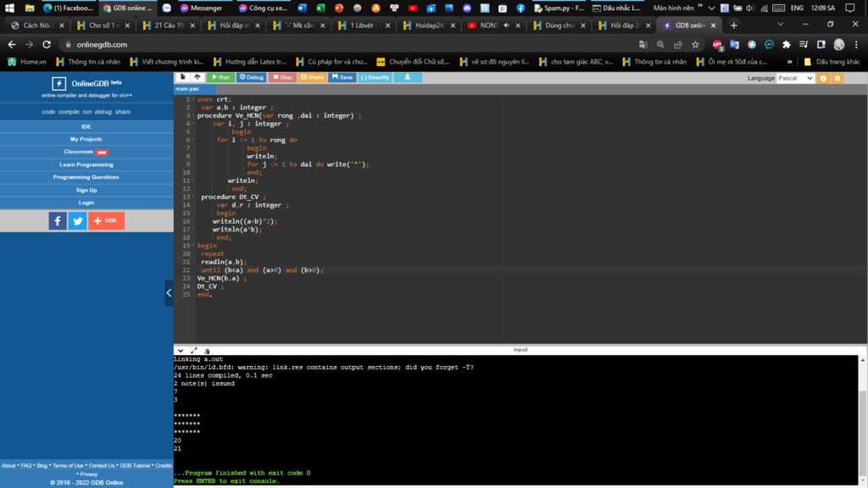Image resolution: width=868 pixels, height=488 pixels.
Task: Open Messenger from the taskbar
Action: [201, 8]
